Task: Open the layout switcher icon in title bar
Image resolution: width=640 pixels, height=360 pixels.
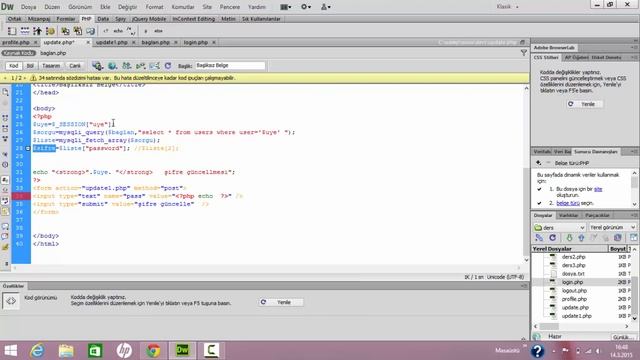Action: pos(286,7)
